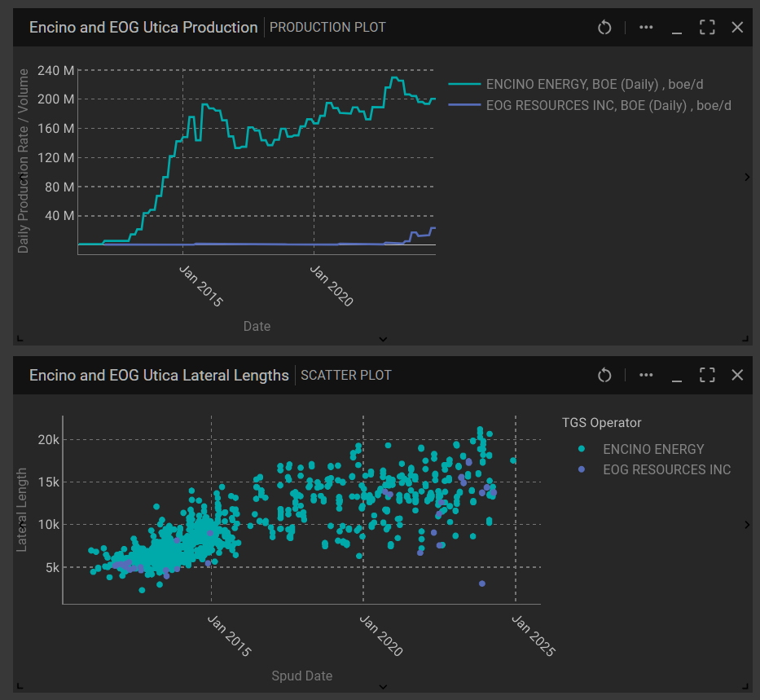The height and width of the screenshot is (700, 760).
Task: Expand the right-side chevron of Scatter Plot
Action: point(747,525)
